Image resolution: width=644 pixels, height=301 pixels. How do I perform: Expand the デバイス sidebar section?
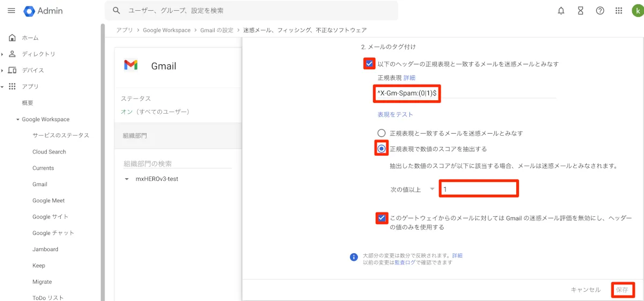(2, 70)
